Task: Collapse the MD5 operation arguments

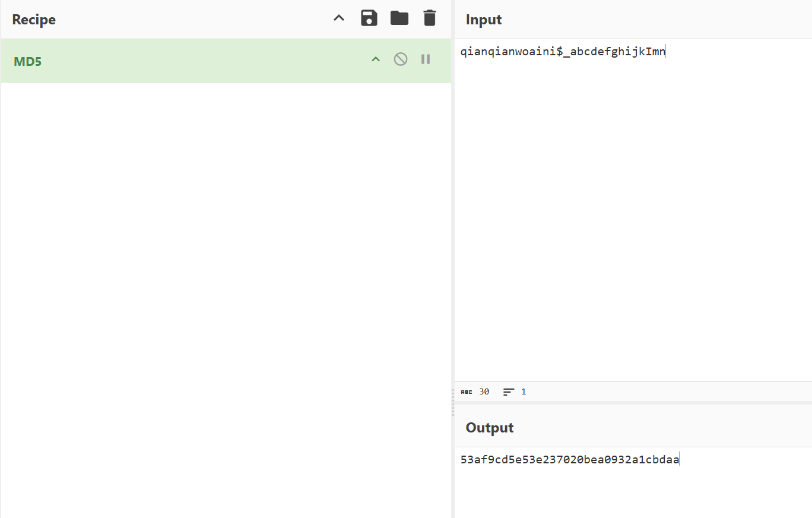Action: tap(376, 59)
